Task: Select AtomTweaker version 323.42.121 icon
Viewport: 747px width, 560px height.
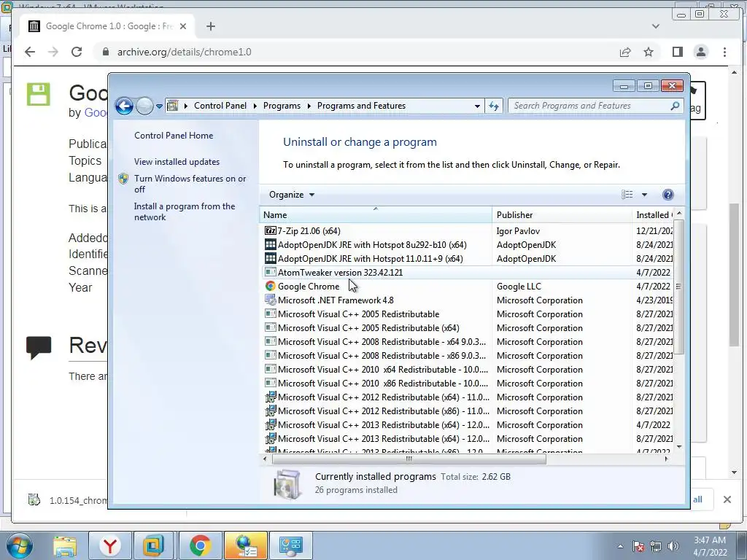Action: 270,272
